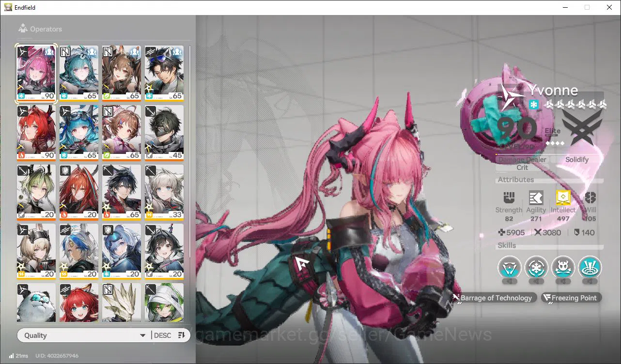
Task: Open the horned-skull skill icon
Action: tap(563, 268)
